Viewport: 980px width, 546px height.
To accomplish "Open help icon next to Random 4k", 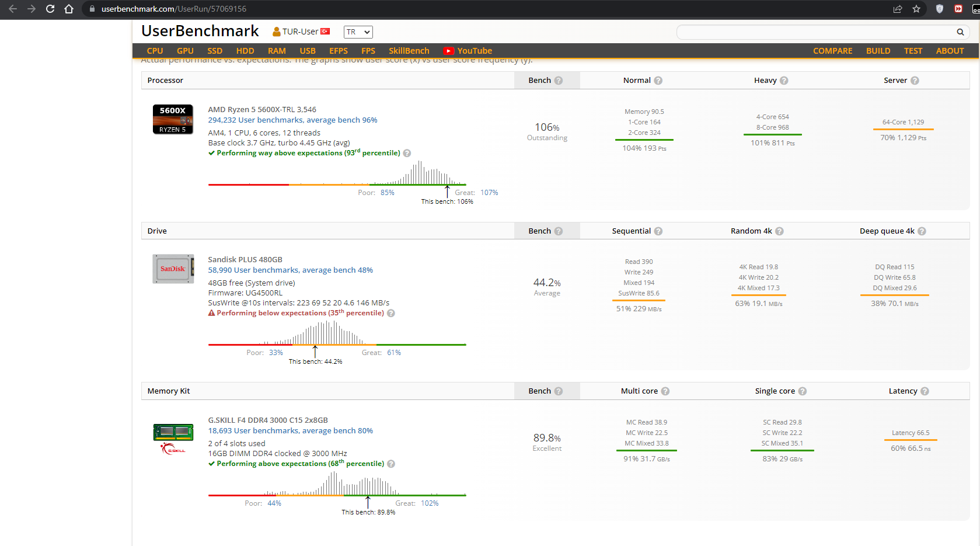I will click(779, 231).
